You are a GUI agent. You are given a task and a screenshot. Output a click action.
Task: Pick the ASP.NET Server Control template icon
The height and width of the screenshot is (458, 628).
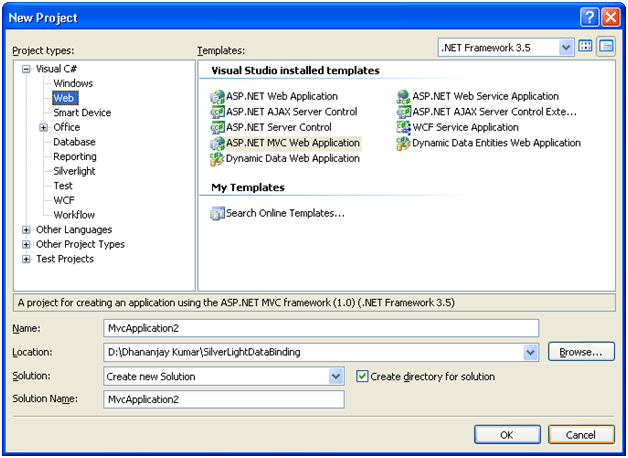click(217, 128)
